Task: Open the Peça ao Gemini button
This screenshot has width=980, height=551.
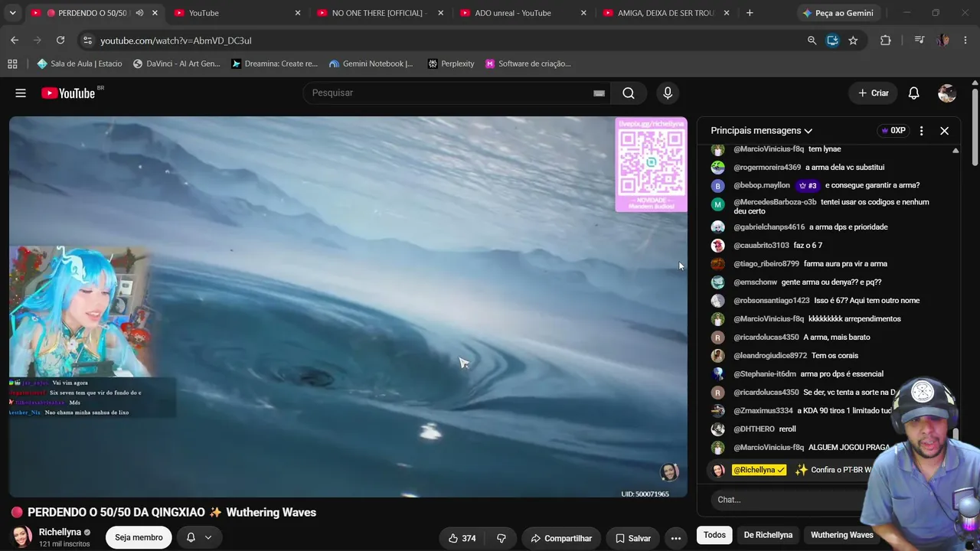Action: [837, 13]
